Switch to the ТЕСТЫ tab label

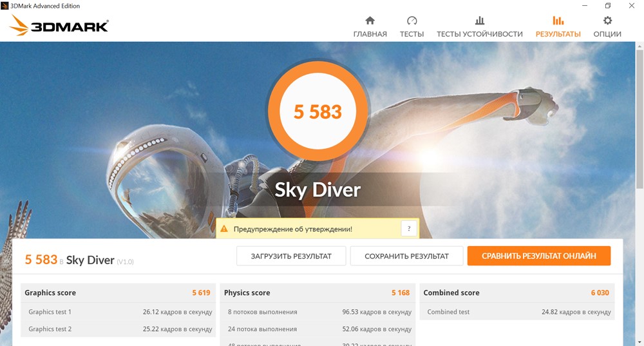point(412,34)
